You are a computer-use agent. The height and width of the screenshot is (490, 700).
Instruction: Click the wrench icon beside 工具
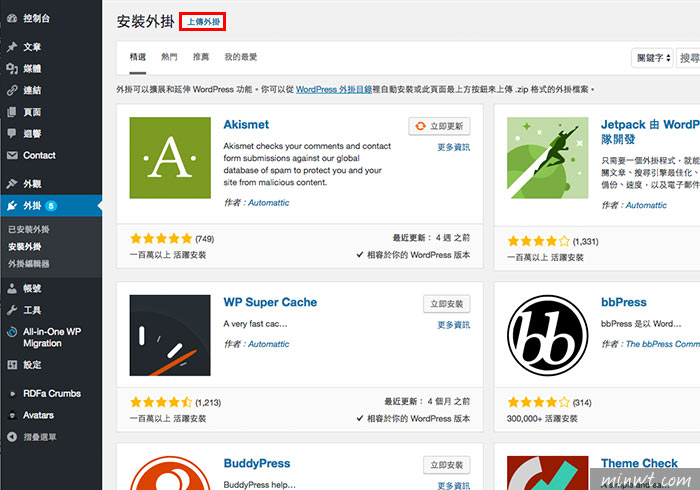12,310
